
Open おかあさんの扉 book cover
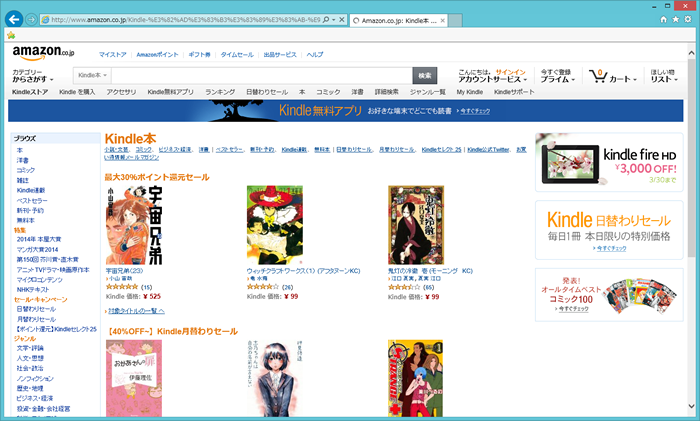[x=134, y=379]
